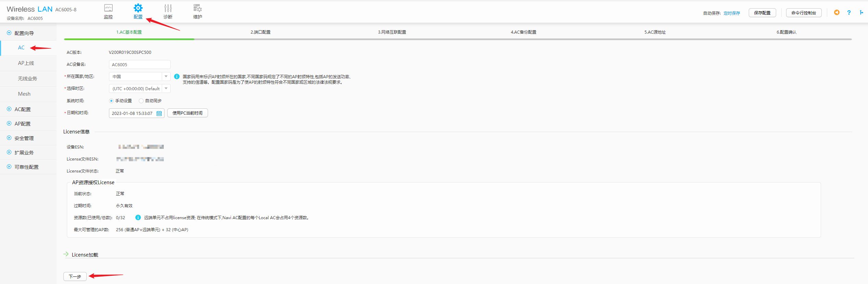
Task: Expand the AC配置 sidebar section
Action: tap(9, 109)
